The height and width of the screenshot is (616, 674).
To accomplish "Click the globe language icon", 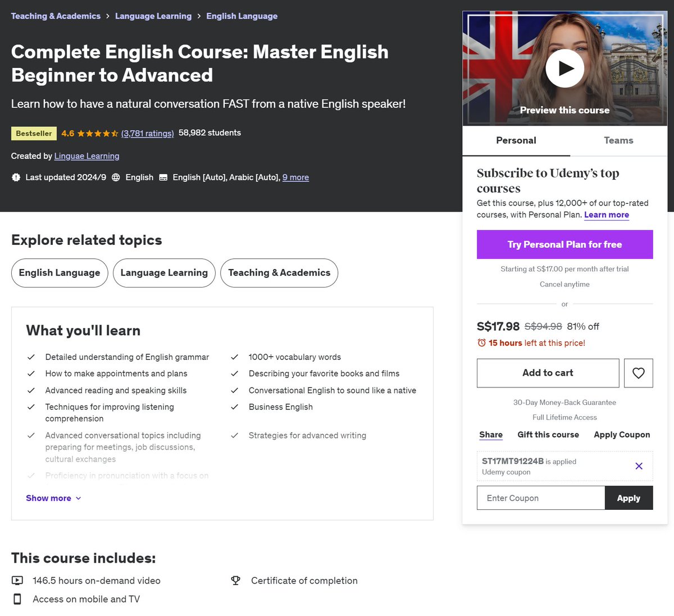I will click(x=116, y=177).
